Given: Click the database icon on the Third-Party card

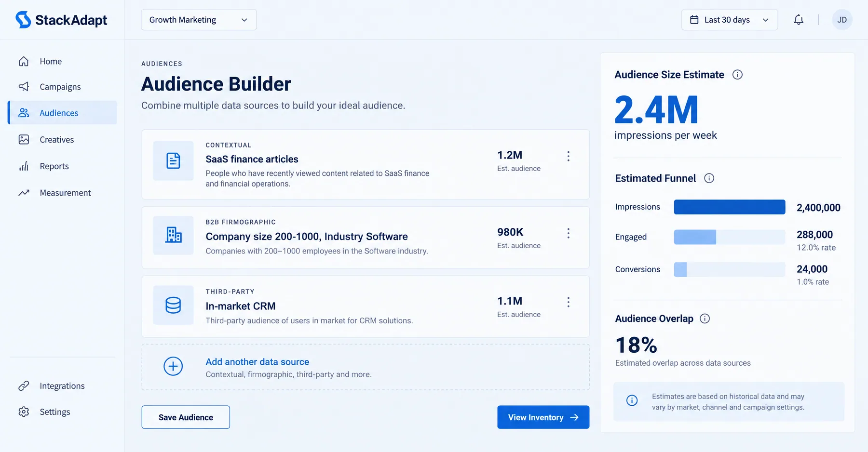Looking at the screenshot, I should [x=173, y=305].
